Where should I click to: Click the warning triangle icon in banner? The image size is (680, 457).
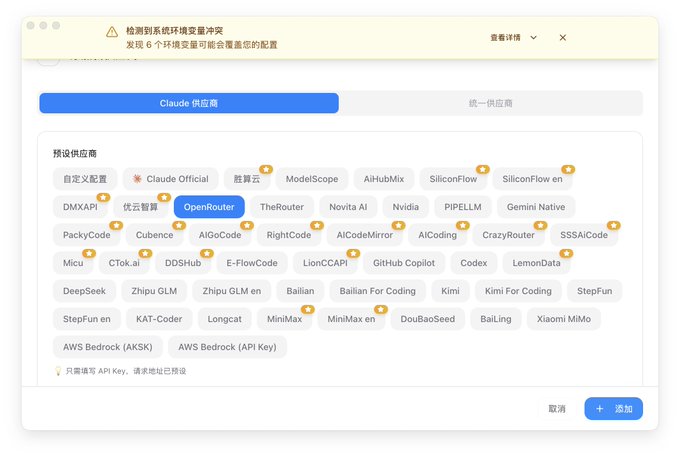(112, 32)
